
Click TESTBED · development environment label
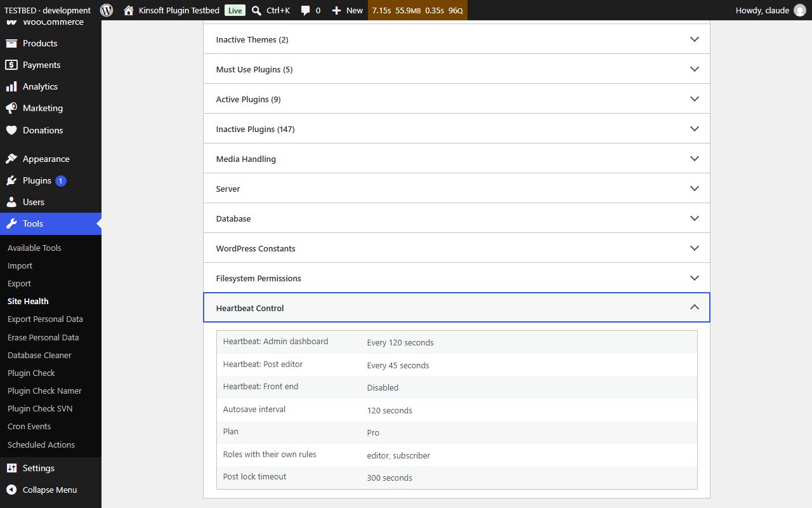48,11
